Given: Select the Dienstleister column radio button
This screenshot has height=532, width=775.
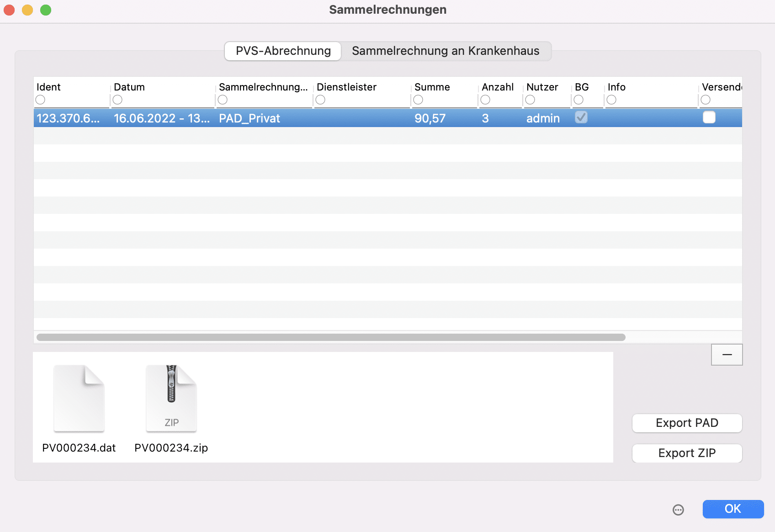Looking at the screenshot, I should coord(320,100).
